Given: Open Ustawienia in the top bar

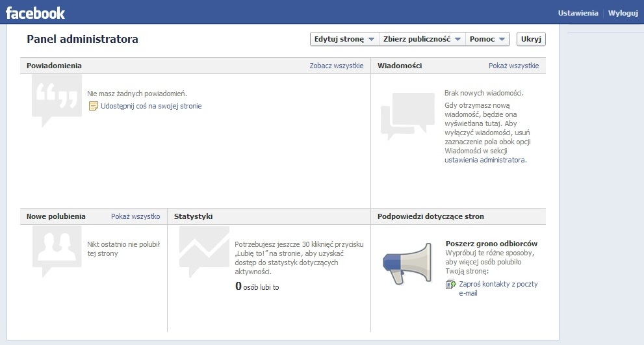Looking at the screenshot, I should (x=578, y=13).
